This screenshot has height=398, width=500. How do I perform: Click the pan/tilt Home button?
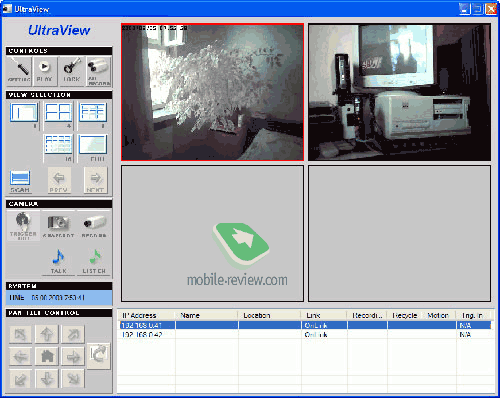tap(47, 356)
